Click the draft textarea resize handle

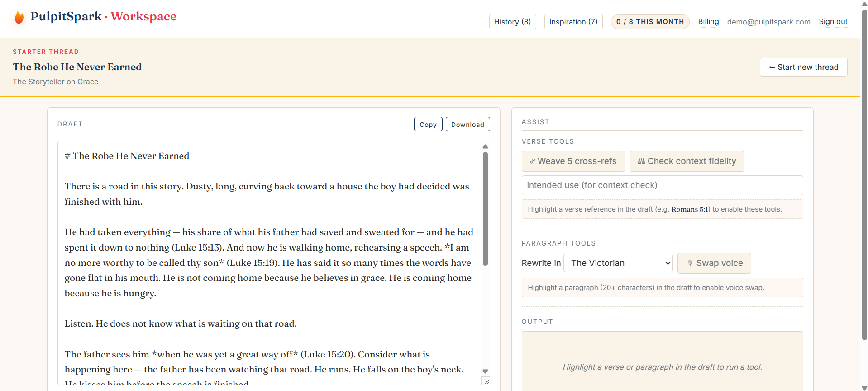(x=486, y=381)
